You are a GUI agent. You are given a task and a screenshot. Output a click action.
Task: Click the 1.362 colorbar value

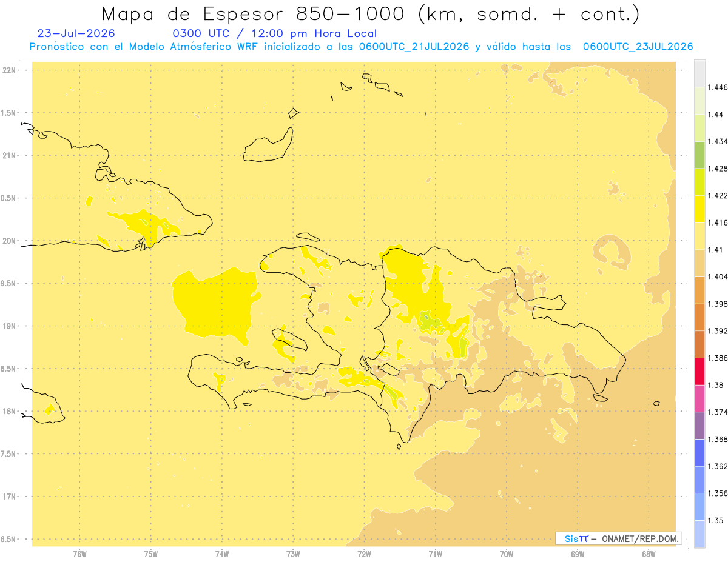717,466
